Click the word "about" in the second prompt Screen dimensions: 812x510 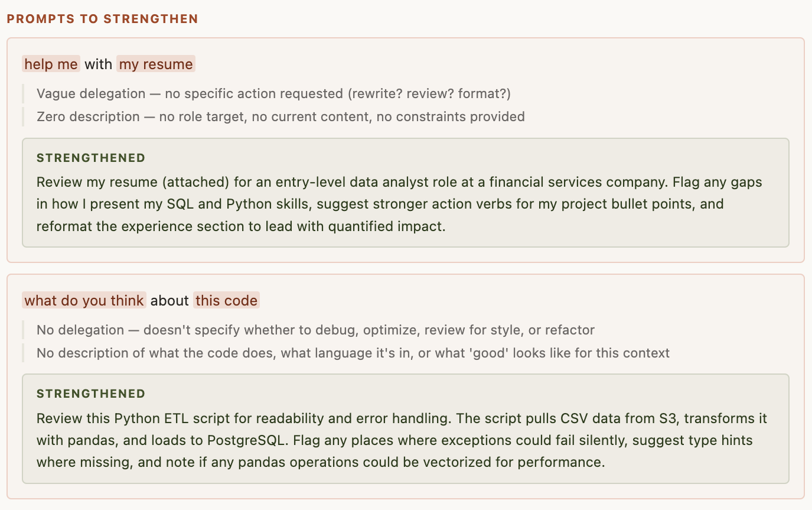(169, 300)
